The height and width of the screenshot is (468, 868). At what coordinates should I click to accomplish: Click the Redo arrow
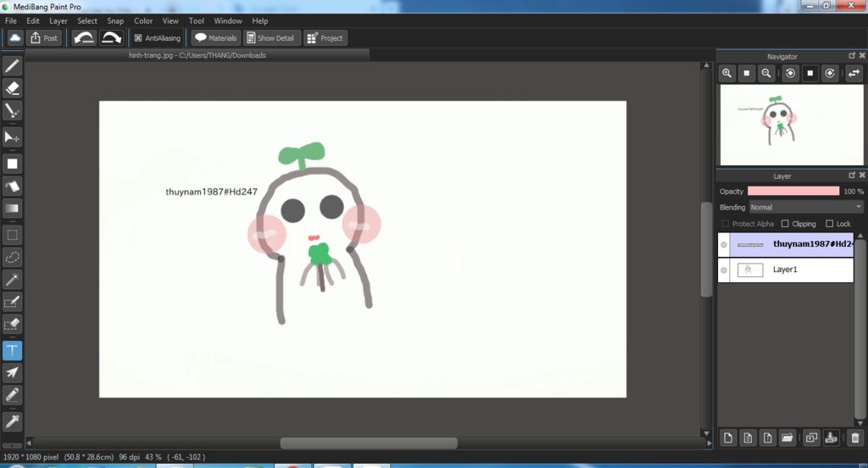coord(111,37)
